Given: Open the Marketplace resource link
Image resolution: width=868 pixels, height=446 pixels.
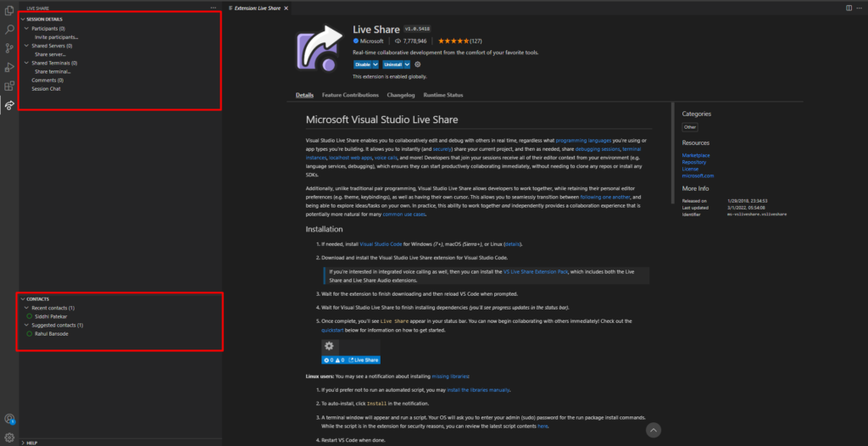Looking at the screenshot, I should pyautogui.click(x=696, y=155).
